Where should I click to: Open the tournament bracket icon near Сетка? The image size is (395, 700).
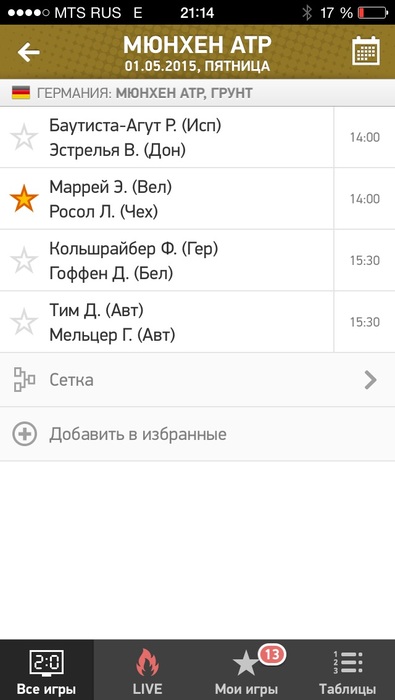click(25, 380)
